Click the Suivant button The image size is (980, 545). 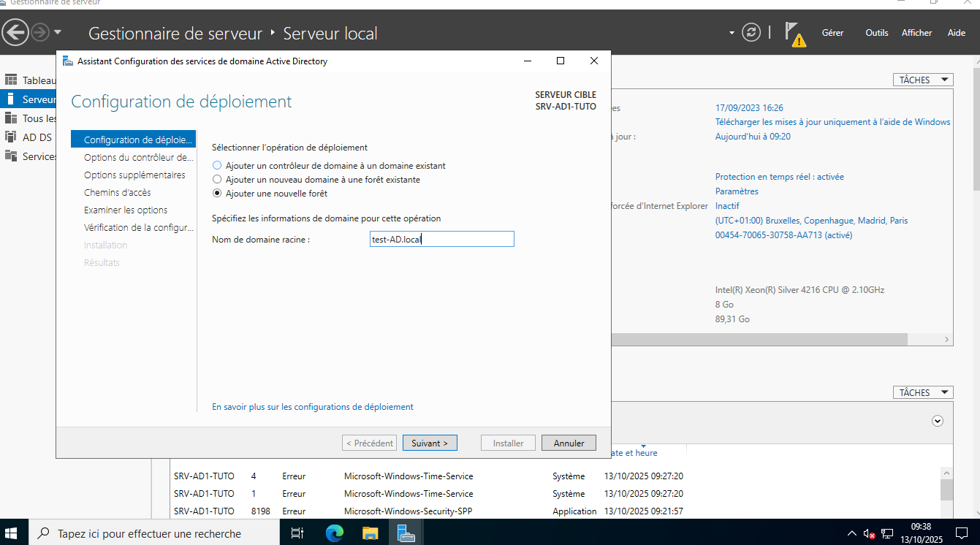[x=430, y=443]
